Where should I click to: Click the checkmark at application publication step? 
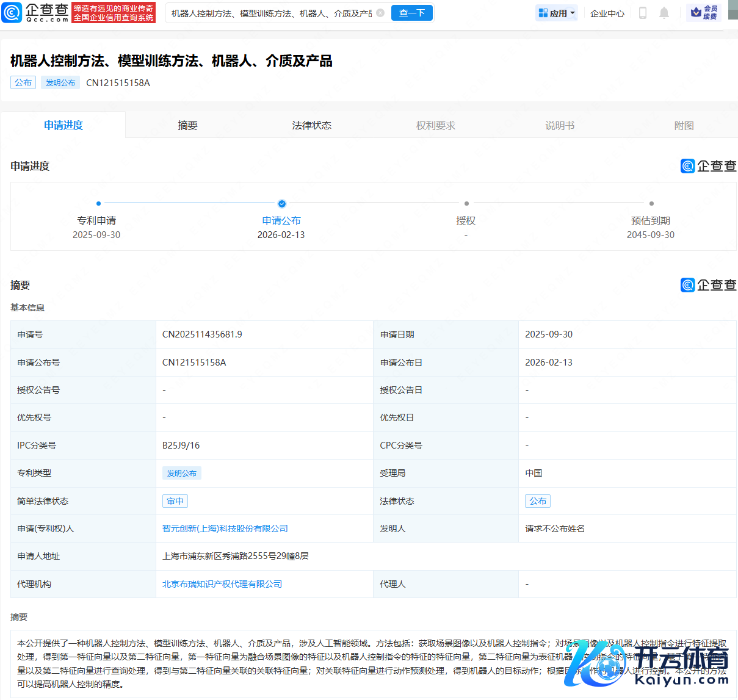point(281,204)
